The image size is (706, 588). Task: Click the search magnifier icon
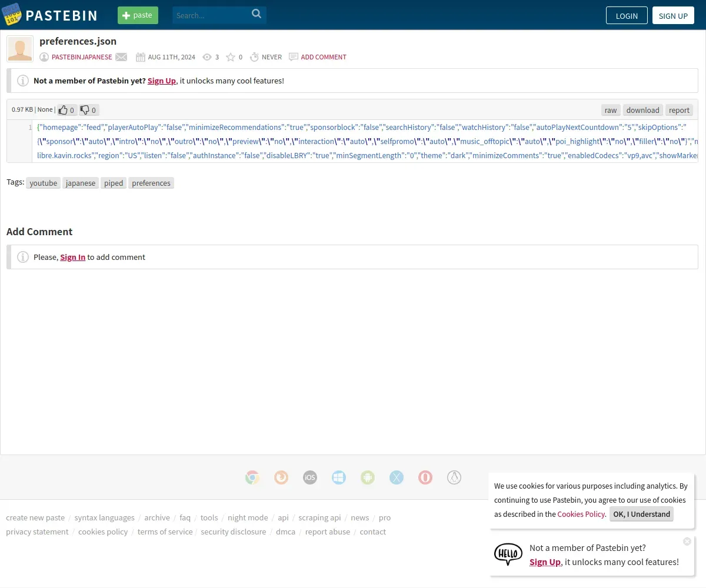pyautogui.click(x=257, y=14)
